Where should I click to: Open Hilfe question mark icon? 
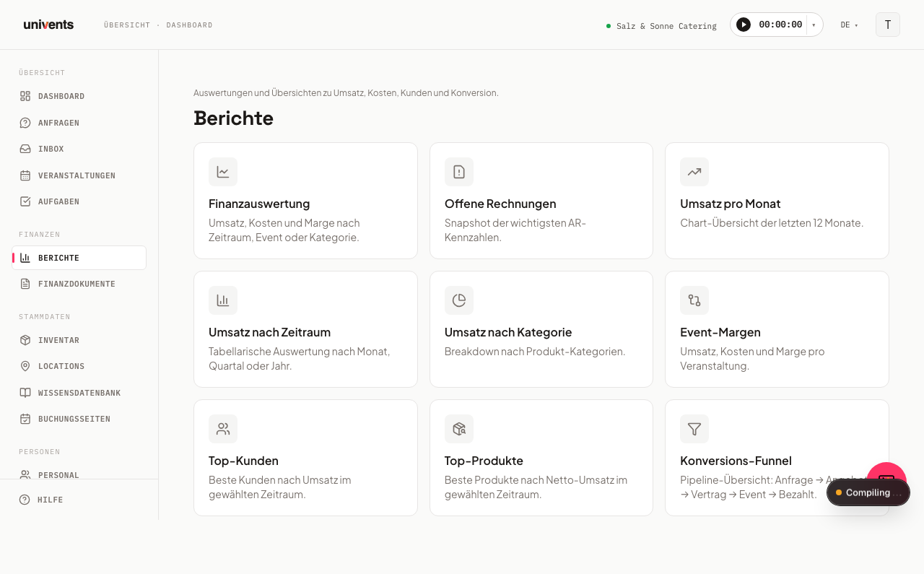(25, 500)
